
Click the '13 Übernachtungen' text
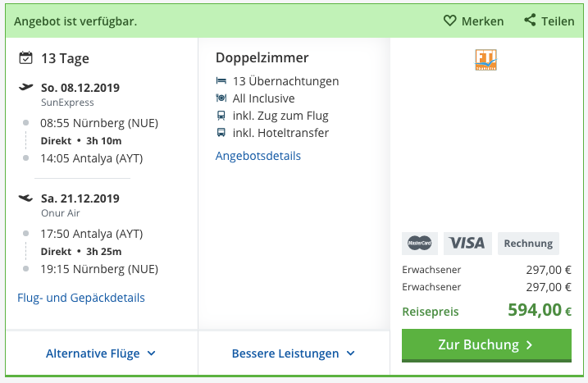point(285,81)
